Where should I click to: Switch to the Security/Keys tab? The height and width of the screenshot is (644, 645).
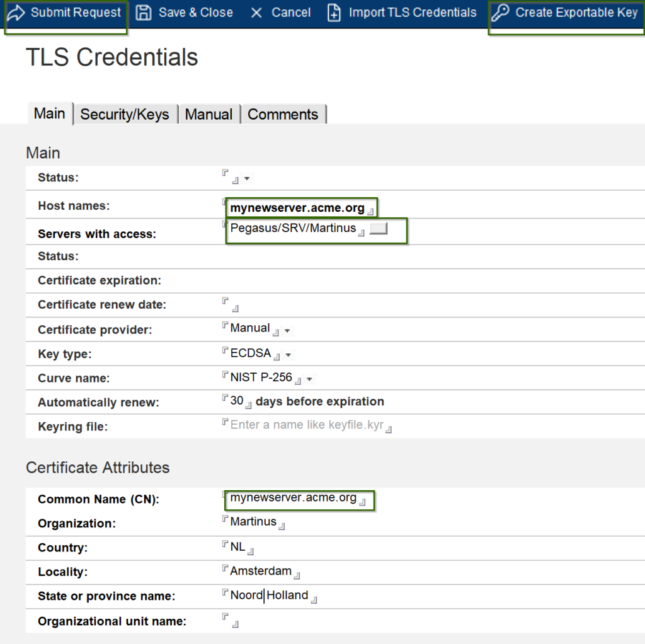click(125, 114)
